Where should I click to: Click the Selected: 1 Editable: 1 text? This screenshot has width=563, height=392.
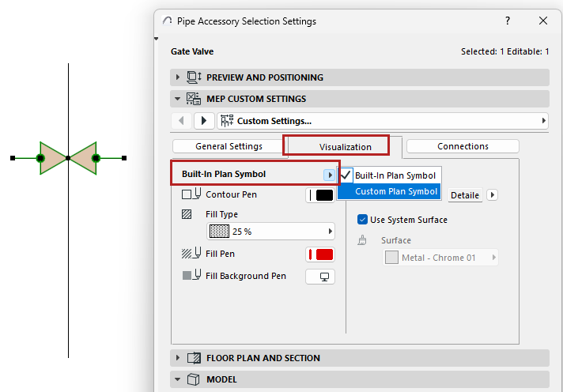(504, 51)
